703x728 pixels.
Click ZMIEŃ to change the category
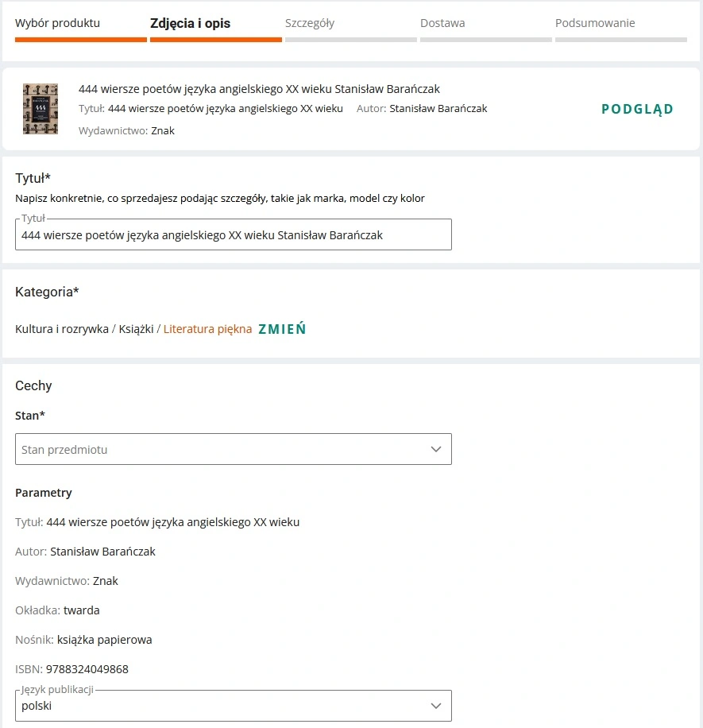coord(282,329)
